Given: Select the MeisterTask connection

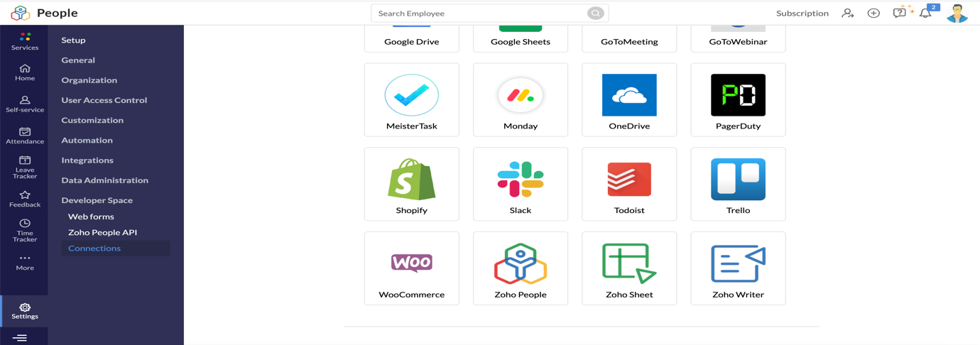Looking at the screenshot, I should pyautogui.click(x=412, y=99).
